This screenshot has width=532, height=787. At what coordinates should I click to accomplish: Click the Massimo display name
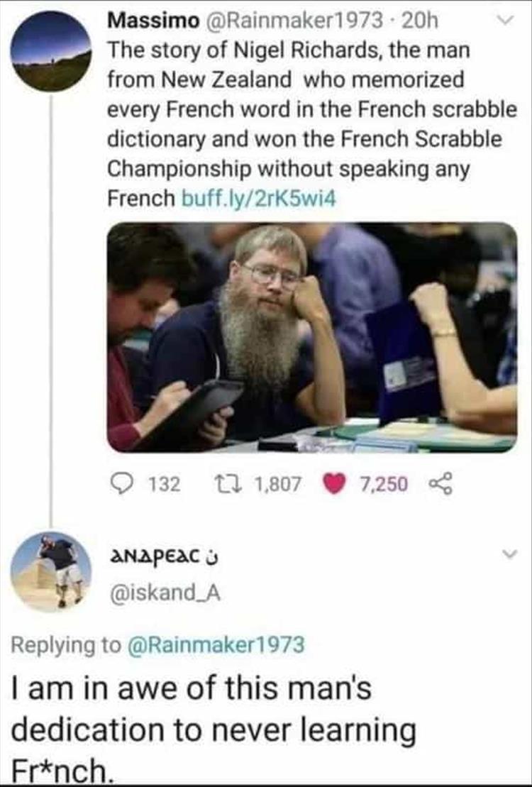[153, 21]
